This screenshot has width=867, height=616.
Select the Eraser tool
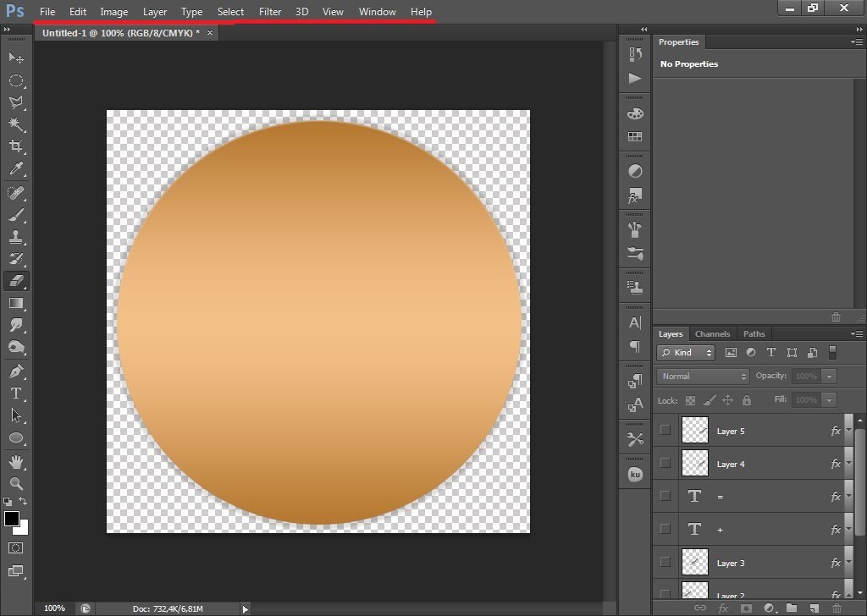(x=16, y=281)
